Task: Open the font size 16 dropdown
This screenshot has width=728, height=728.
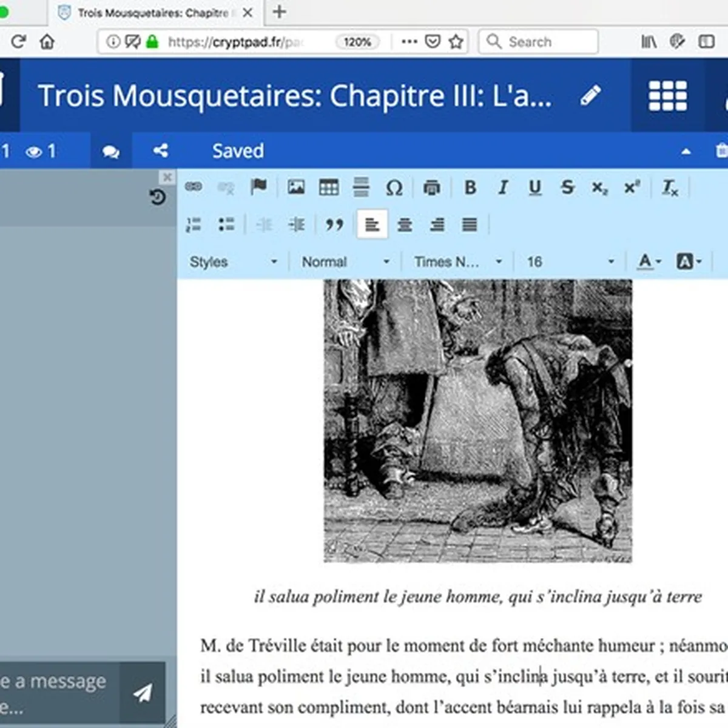Action: (570, 261)
